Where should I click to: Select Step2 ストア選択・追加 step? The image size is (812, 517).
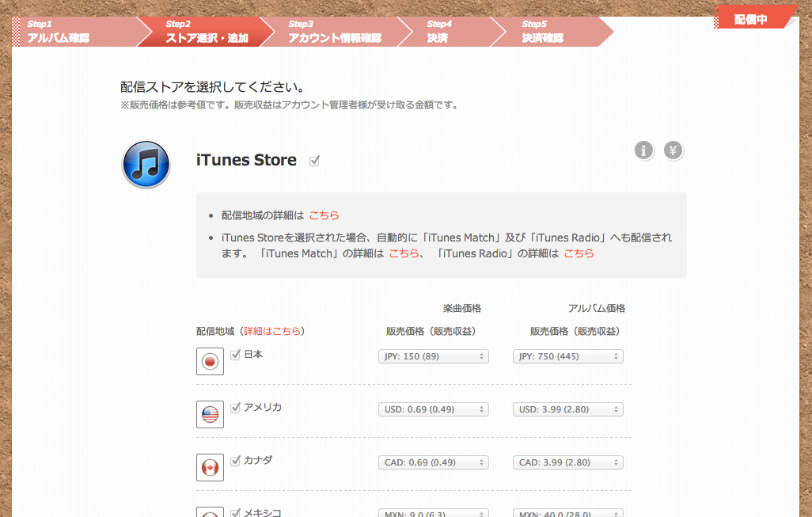coord(206,32)
